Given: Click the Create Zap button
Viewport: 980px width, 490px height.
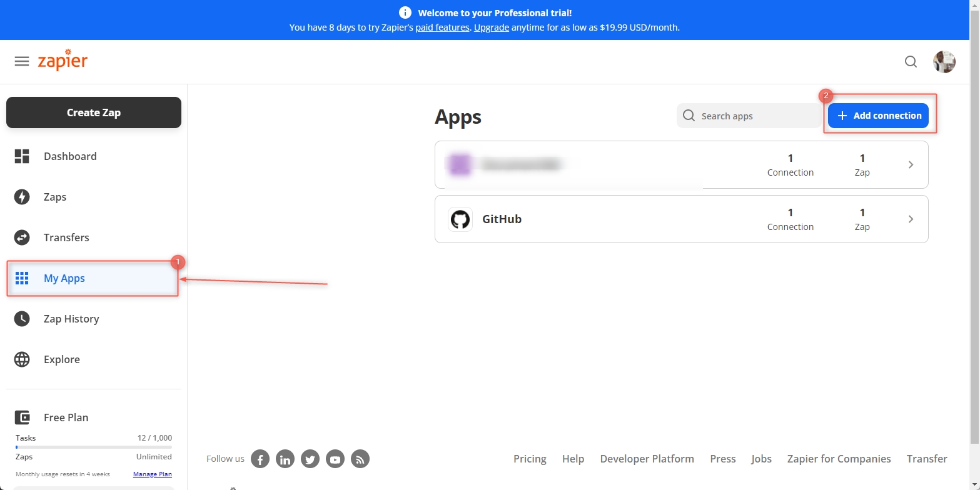Looking at the screenshot, I should (x=94, y=112).
